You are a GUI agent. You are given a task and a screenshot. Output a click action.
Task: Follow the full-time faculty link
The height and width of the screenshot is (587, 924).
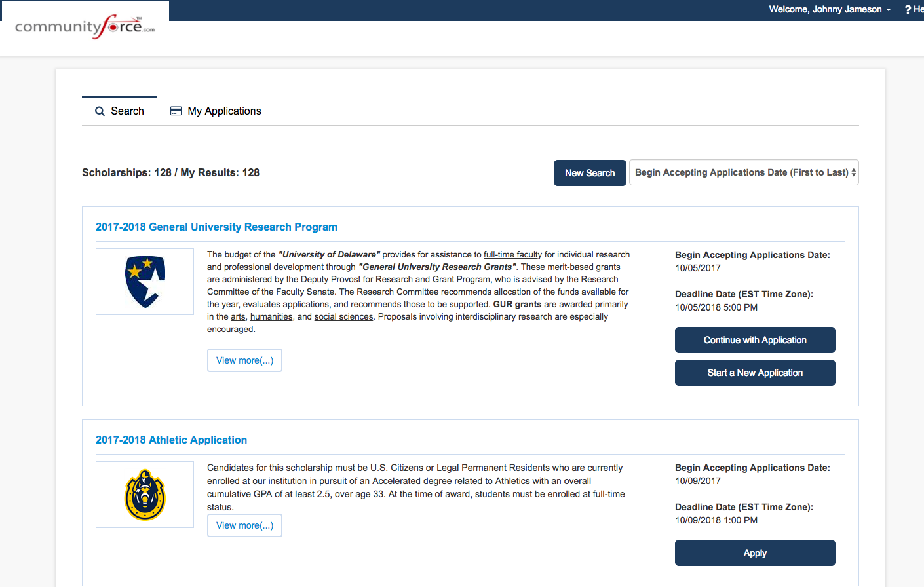pos(512,254)
